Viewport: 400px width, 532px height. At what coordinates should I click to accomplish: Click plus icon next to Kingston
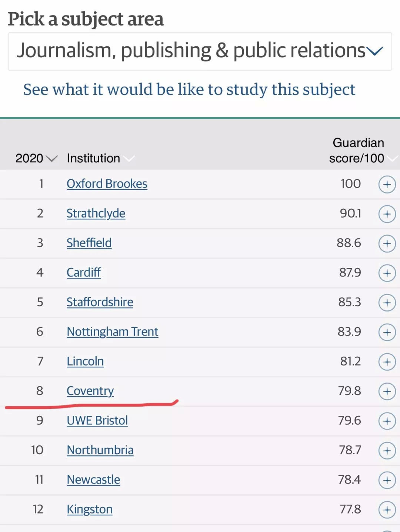[387, 510]
